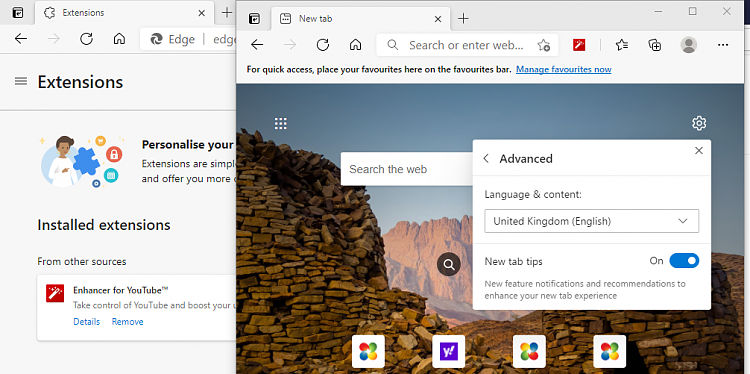
Task: Close the New tab tab
Action: 438,19
